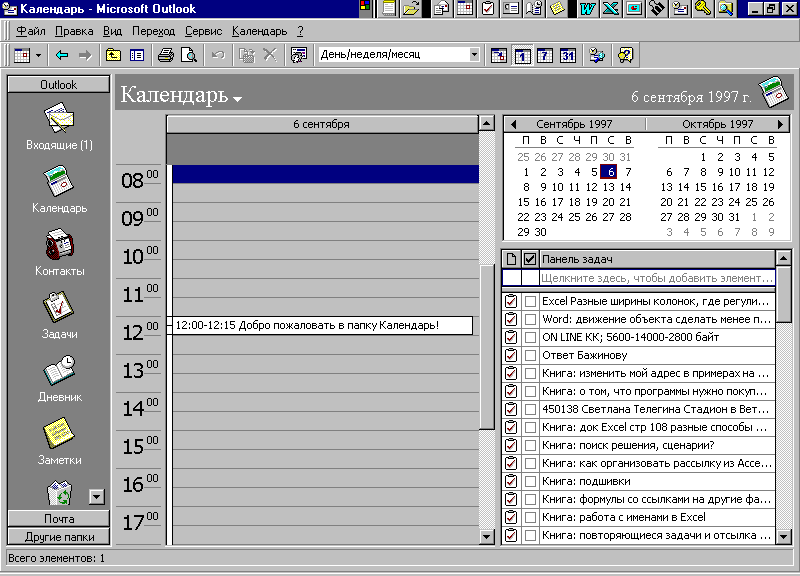Expand the new item dropdown arrow
This screenshot has width=800, height=576.
pos(38,55)
